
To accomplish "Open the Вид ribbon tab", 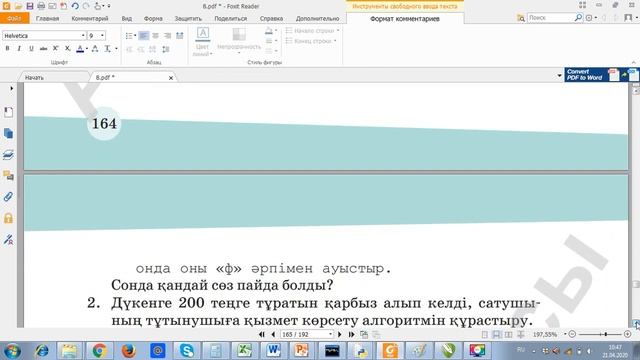I will coord(127,18).
